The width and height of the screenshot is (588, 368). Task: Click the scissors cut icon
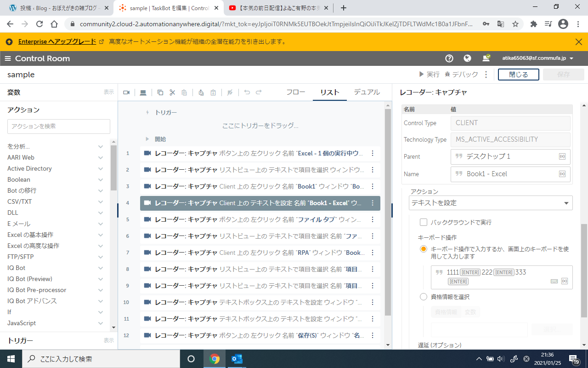click(172, 92)
